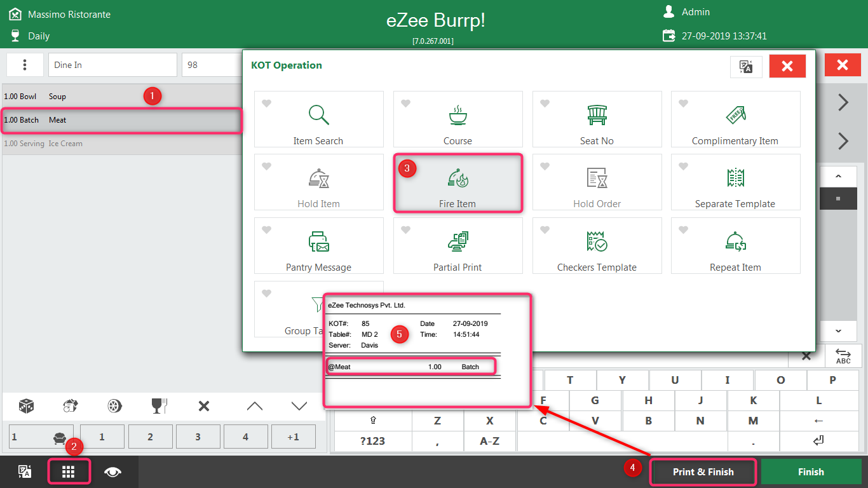Favorite the Complimentary Item tile heart
This screenshot has height=488, width=868.
pos(684,104)
